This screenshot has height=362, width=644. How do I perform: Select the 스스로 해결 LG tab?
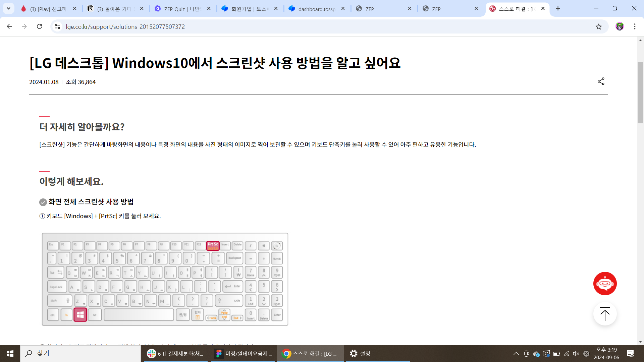click(x=517, y=9)
